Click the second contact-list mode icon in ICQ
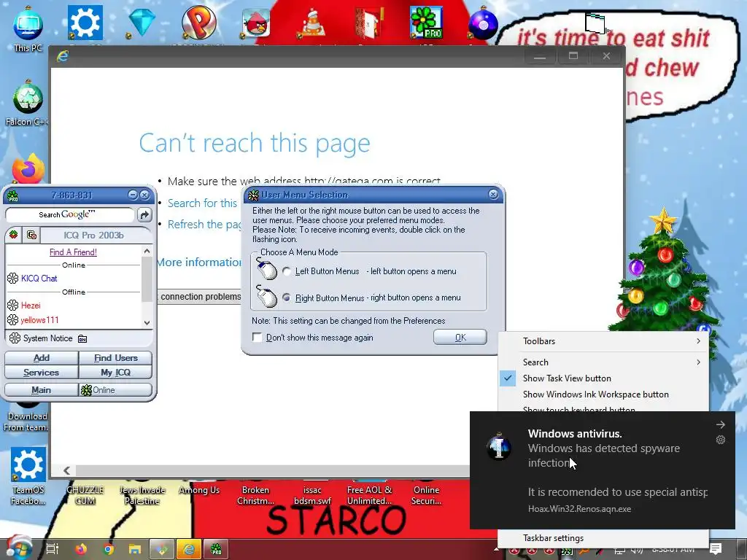The width and height of the screenshot is (747, 560). coord(31,235)
